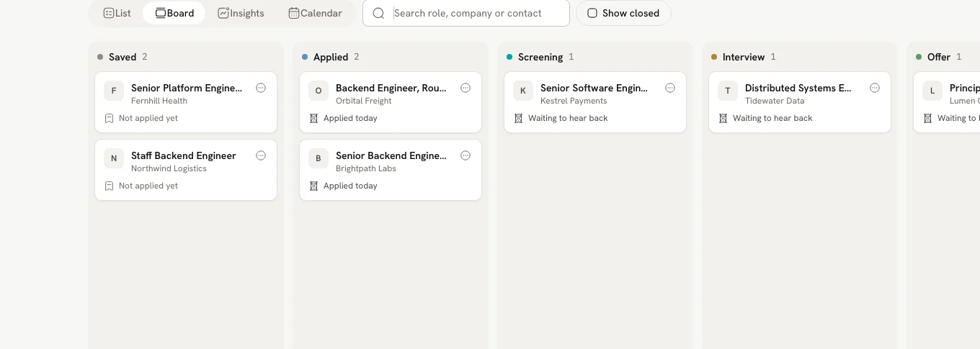Click bookmark icon on Northwind Logistics card
The height and width of the screenshot is (349, 980).
(109, 186)
